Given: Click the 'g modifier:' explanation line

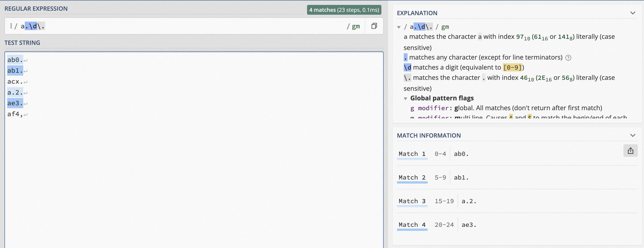Looking at the screenshot, I should (x=506, y=108).
